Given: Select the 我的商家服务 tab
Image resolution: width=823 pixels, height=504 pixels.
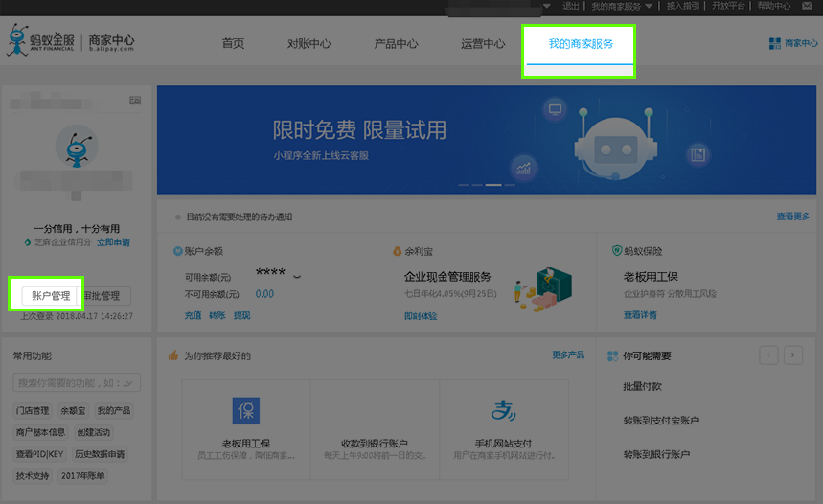Looking at the screenshot, I should [581, 43].
